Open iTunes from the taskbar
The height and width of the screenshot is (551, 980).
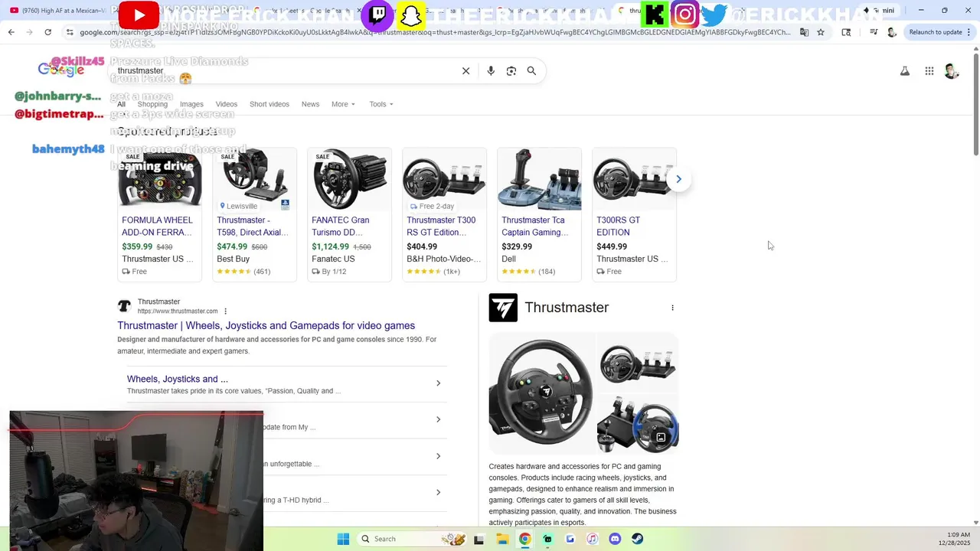593,539
